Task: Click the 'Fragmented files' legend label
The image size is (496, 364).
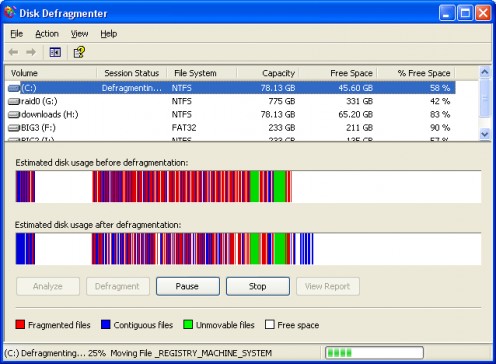Action: [x=59, y=325]
